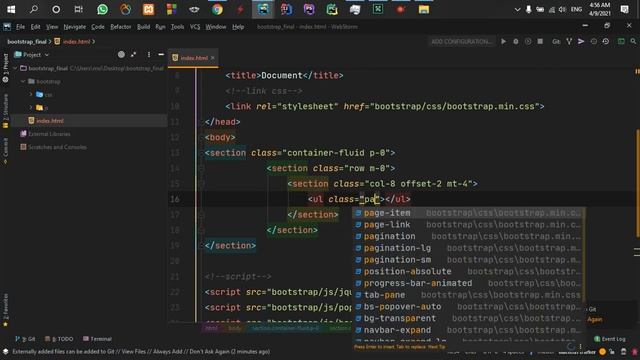Choose page-item from autocomplete list
The width and height of the screenshot is (640, 360).
coord(469,213)
